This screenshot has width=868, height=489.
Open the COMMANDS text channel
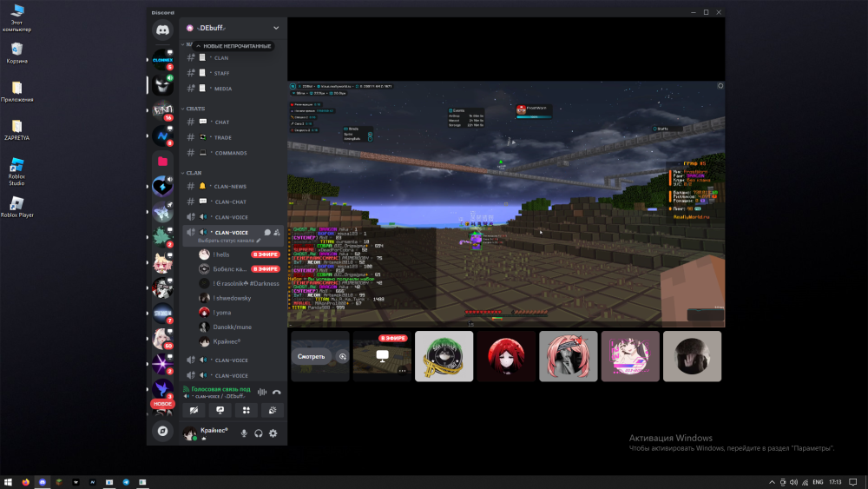233,153
